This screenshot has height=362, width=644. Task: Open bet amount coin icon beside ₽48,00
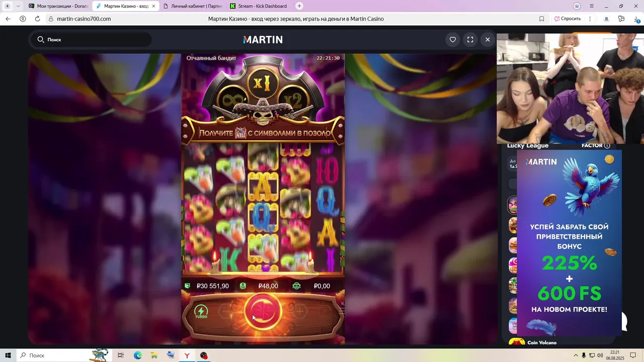coord(243,286)
